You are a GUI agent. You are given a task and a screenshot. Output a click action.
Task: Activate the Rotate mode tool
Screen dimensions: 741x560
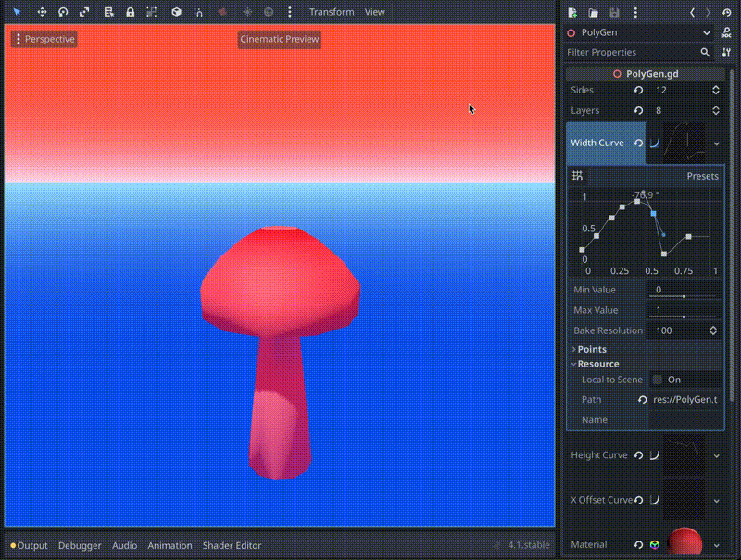63,12
